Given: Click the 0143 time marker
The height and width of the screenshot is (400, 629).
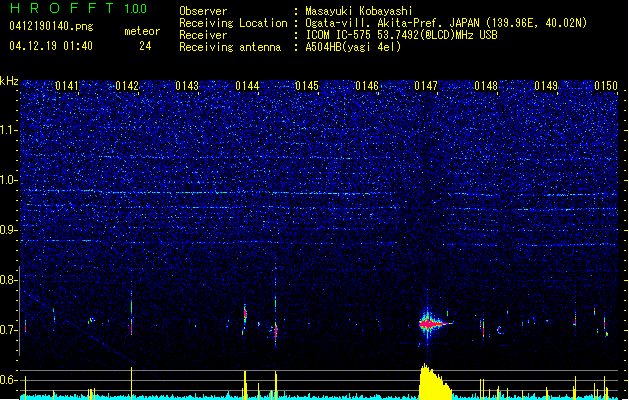Looking at the screenshot, I should pyautogui.click(x=187, y=86).
